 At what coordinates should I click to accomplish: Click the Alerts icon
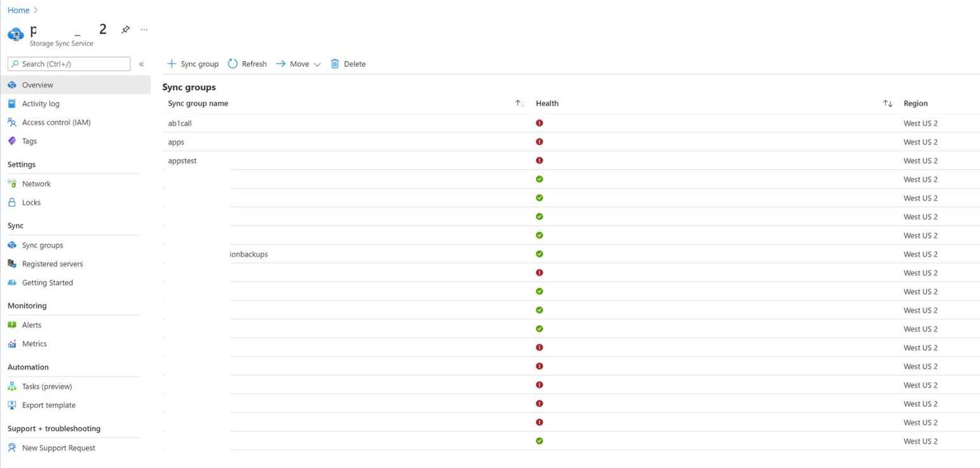pyautogui.click(x=12, y=325)
